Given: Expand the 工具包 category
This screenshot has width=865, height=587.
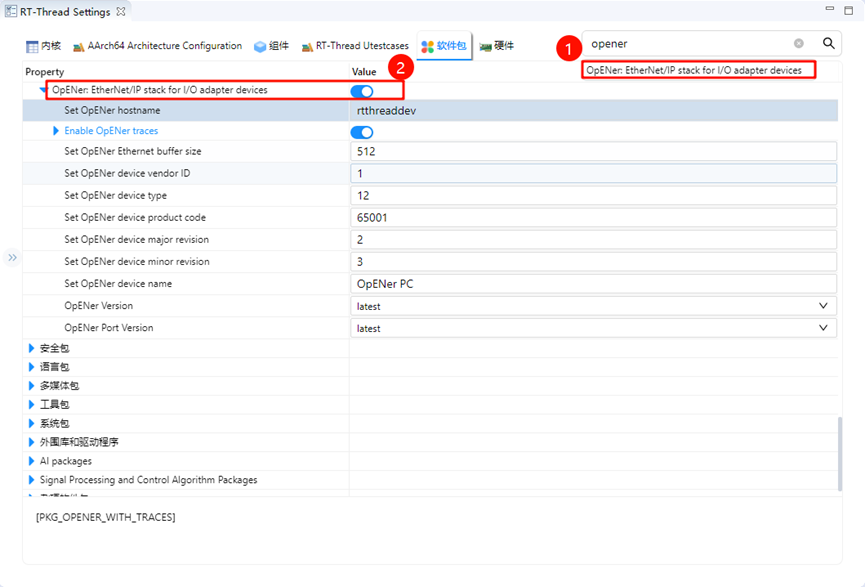Looking at the screenshot, I should tap(31, 404).
